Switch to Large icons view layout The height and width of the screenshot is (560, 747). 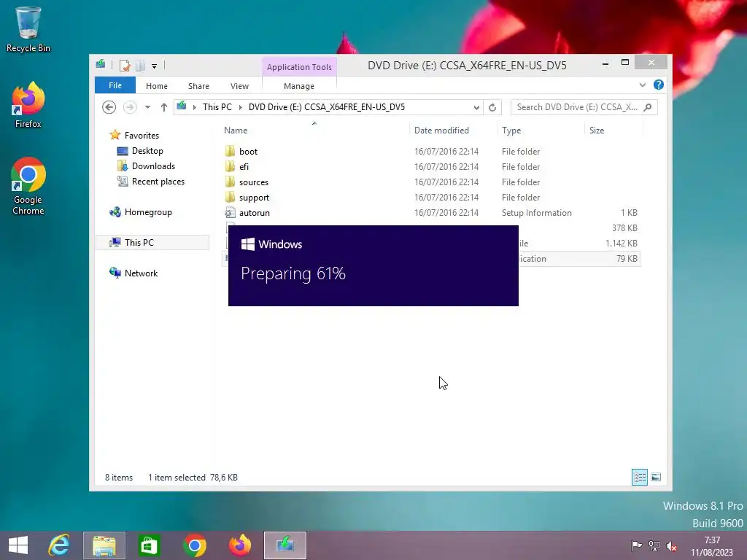click(x=656, y=477)
